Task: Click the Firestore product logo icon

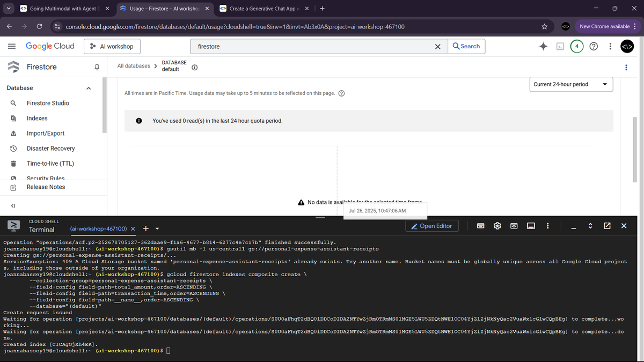Action: (13, 67)
